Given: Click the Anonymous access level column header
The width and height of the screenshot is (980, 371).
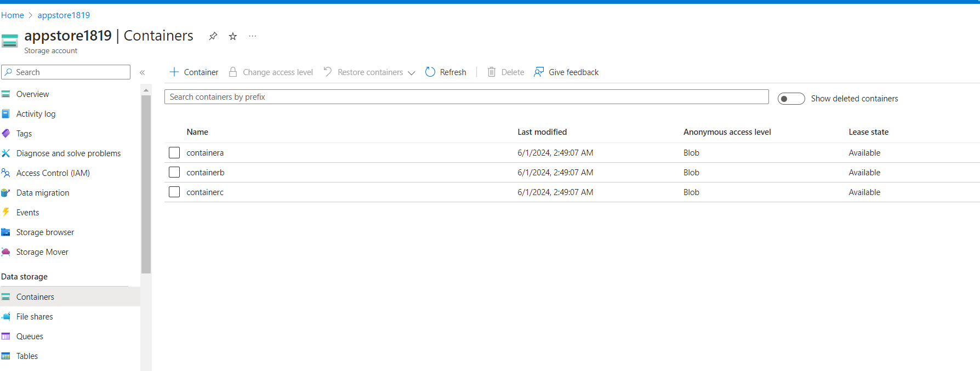Looking at the screenshot, I should coord(727,132).
